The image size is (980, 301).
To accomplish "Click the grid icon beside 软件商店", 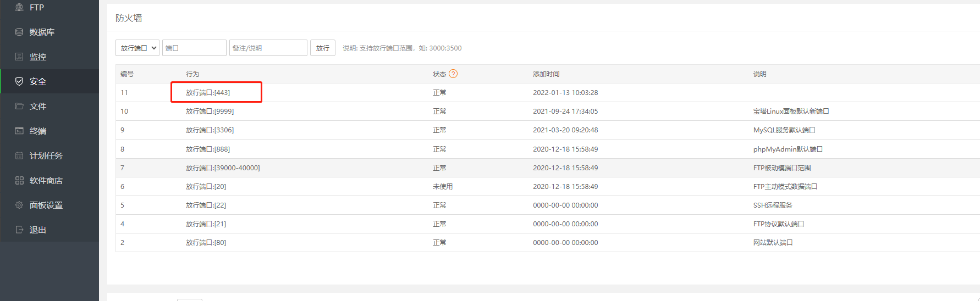I will [x=19, y=180].
